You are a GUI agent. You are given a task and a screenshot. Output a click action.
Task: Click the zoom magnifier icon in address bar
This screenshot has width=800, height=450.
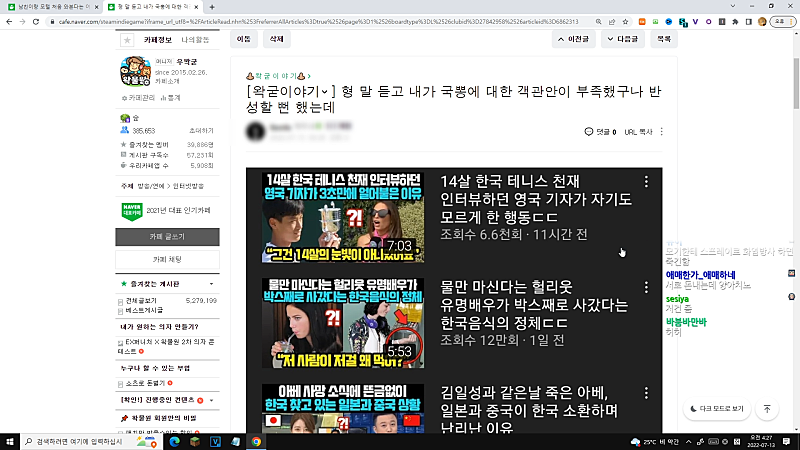598,22
